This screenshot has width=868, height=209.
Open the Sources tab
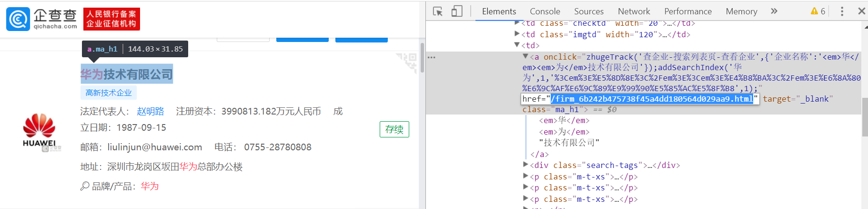click(x=589, y=11)
